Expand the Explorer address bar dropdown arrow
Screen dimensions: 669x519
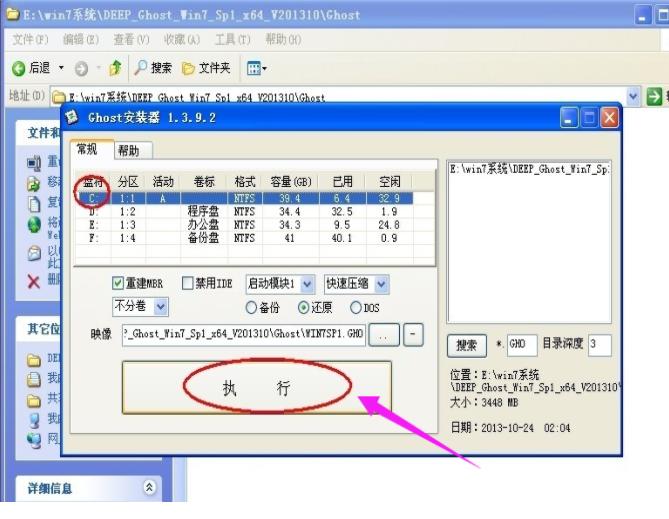[x=633, y=96]
